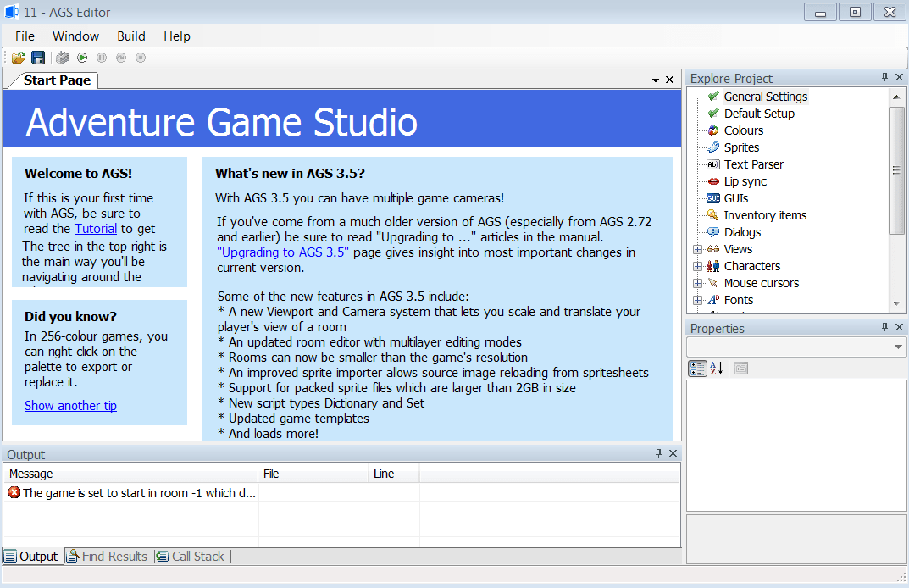The image size is (909, 588).
Task: Expand the Mouse cursors tree node
Action: [x=697, y=283]
